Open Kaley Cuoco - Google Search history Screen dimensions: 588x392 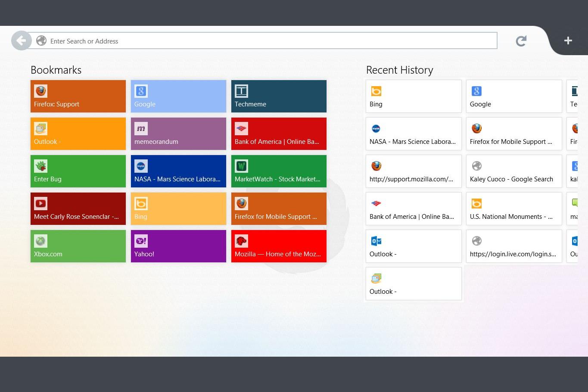(x=514, y=171)
